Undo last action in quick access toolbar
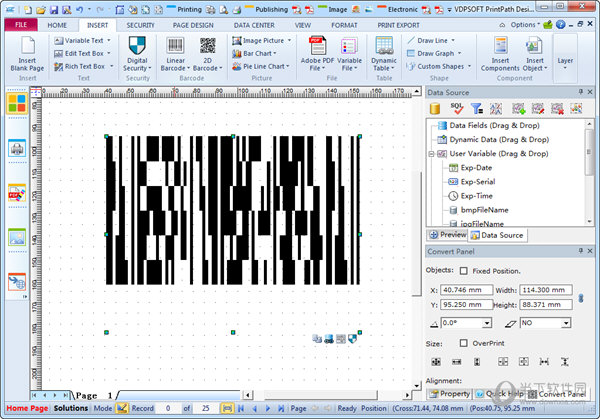This screenshot has width=600, height=419. (x=80, y=10)
